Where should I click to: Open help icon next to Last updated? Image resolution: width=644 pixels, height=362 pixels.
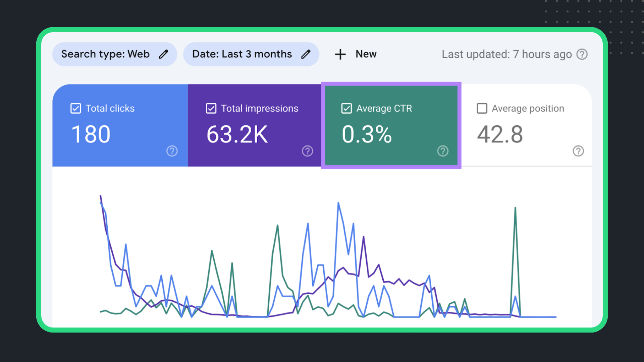click(582, 54)
